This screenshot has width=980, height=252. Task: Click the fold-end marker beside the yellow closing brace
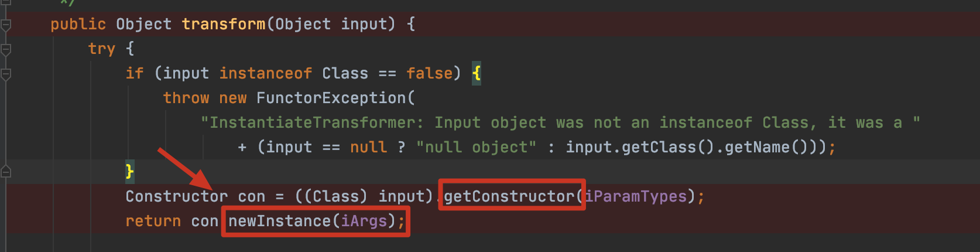[6, 172]
